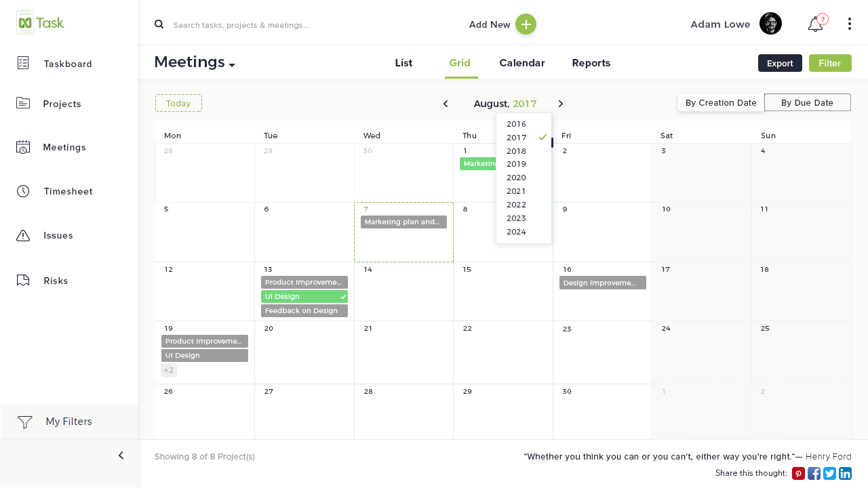
Task: Switch to the Reports tab
Action: 591,63
